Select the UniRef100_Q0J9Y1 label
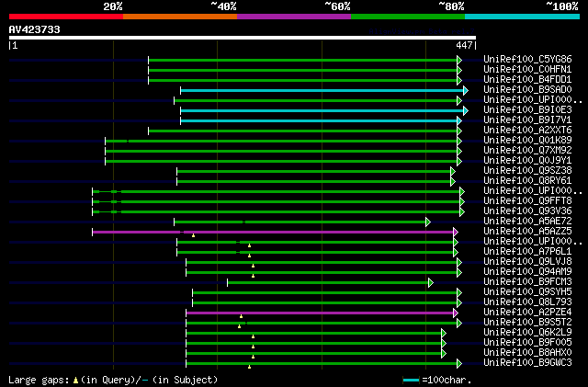Image resolution: width=588 pixels, height=387 pixels. pos(527,160)
